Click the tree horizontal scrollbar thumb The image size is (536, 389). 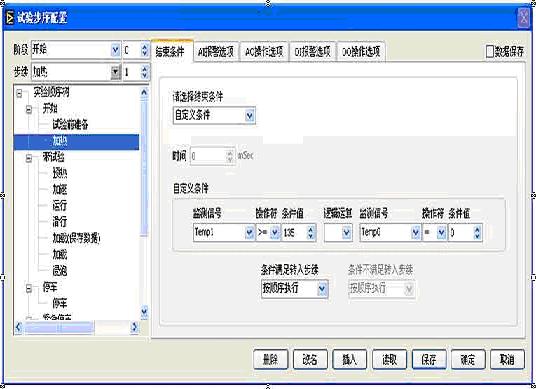[59, 328]
